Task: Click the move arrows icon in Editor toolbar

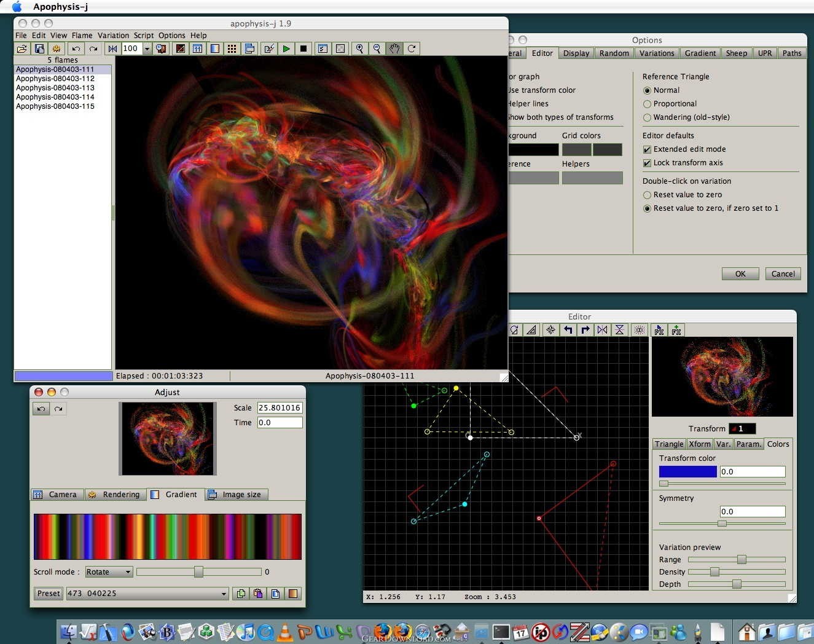Action: [550, 330]
